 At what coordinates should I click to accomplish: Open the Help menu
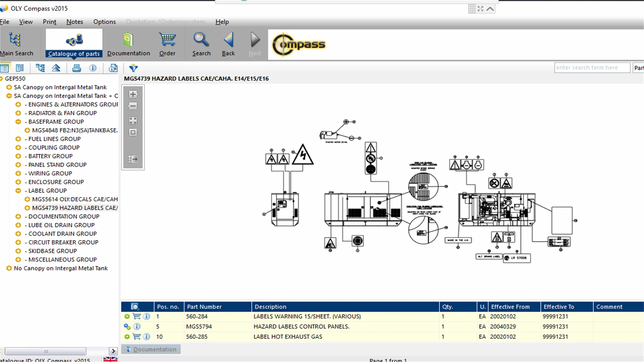(x=222, y=22)
